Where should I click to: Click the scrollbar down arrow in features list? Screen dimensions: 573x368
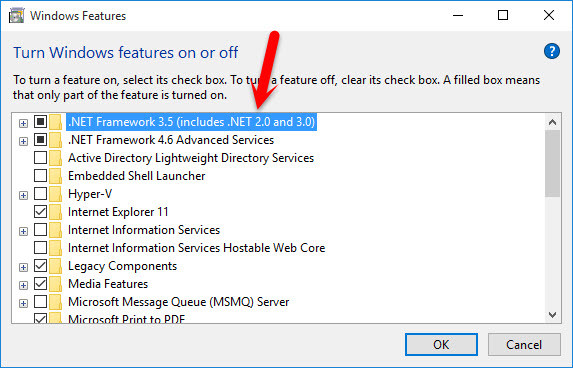552,315
